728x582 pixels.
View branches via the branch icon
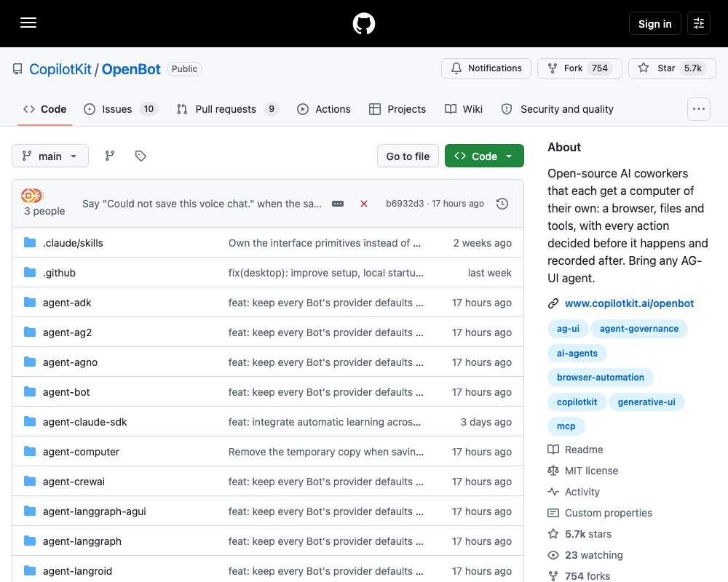click(x=110, y=156)
